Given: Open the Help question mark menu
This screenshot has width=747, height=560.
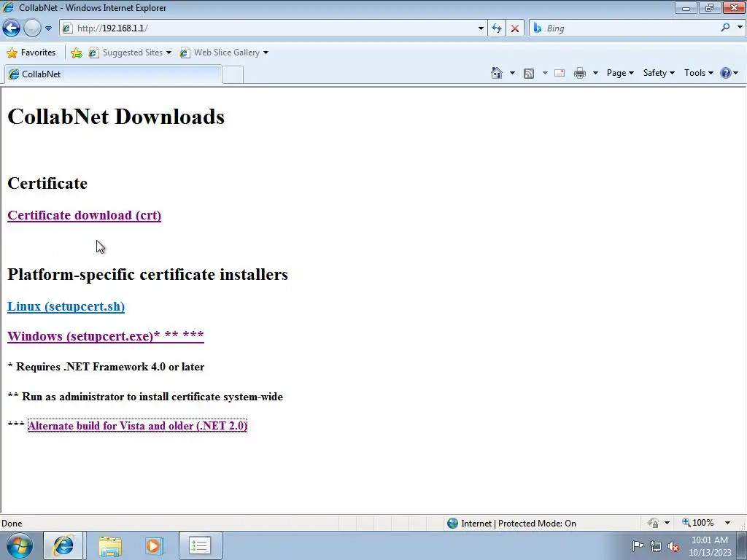Looking at the screenshot, I should (x=729, y=73).
